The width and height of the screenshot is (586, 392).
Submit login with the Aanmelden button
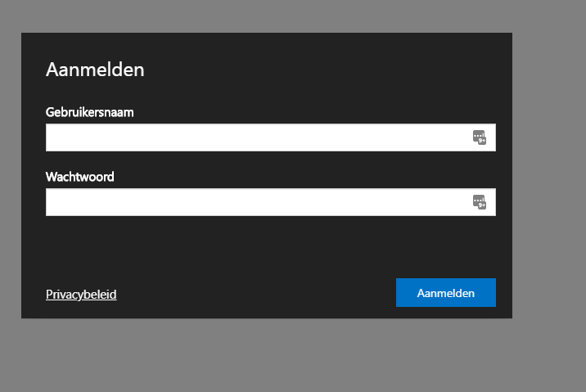[446, 293]
